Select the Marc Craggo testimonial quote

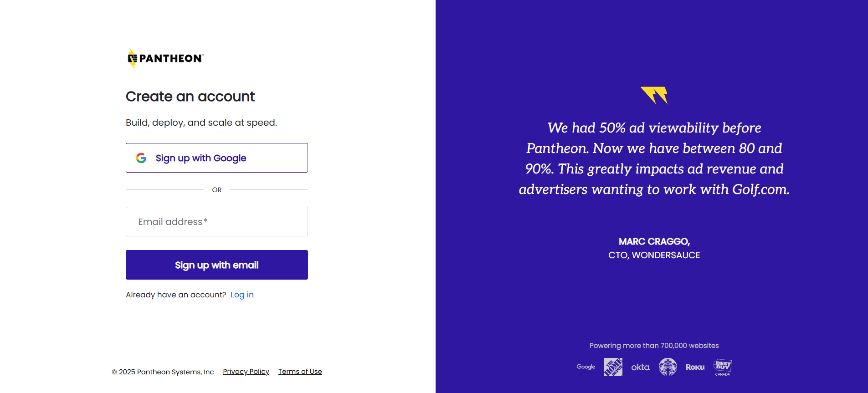point(654,158)
